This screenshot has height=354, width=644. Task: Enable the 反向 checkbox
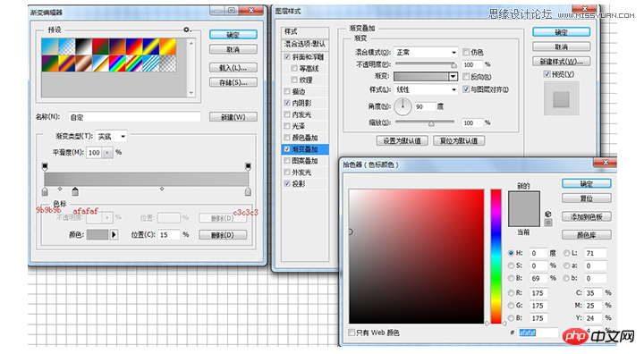pos(466,76)
